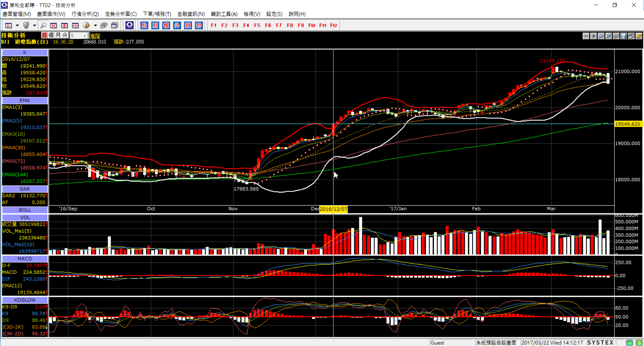Click the monitor settings toolbar icon

point(26,25)
